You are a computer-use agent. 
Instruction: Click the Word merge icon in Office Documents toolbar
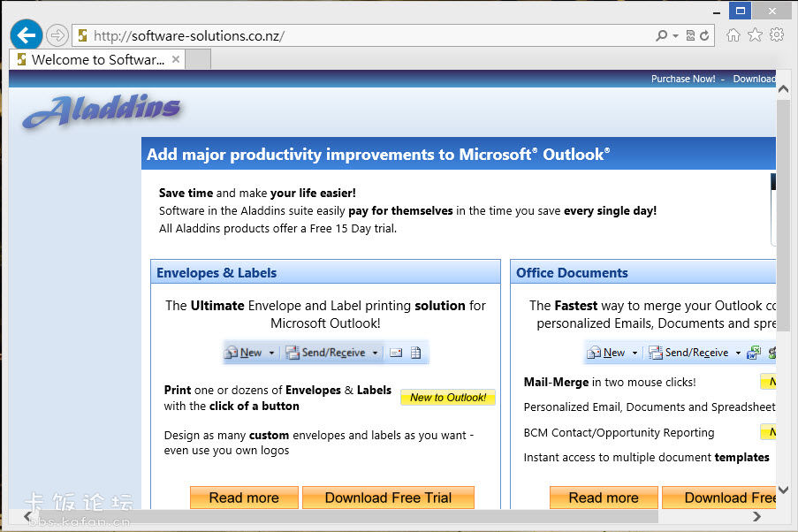[754, 353]
